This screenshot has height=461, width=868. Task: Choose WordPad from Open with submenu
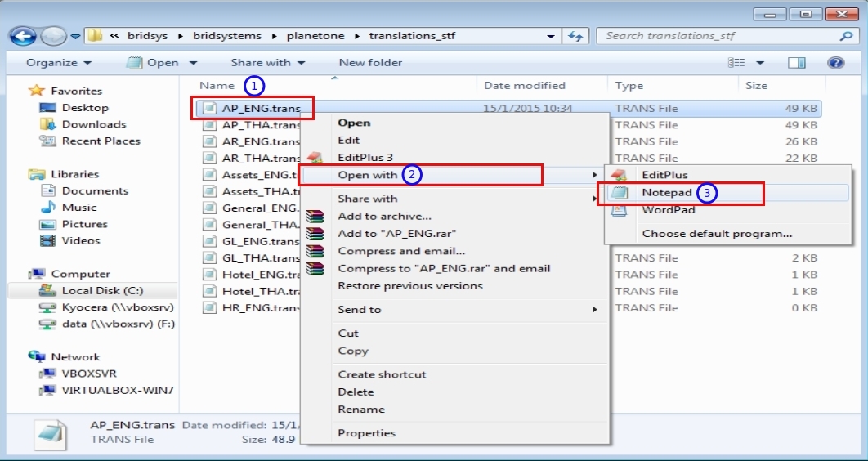point(668,210)
